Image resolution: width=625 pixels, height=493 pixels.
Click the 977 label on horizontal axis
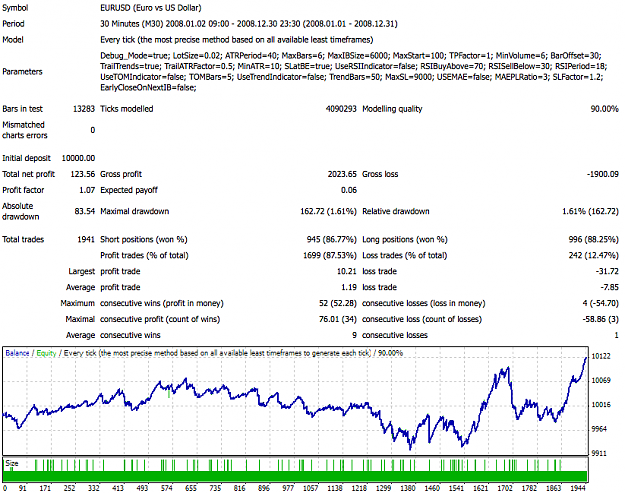288,488
